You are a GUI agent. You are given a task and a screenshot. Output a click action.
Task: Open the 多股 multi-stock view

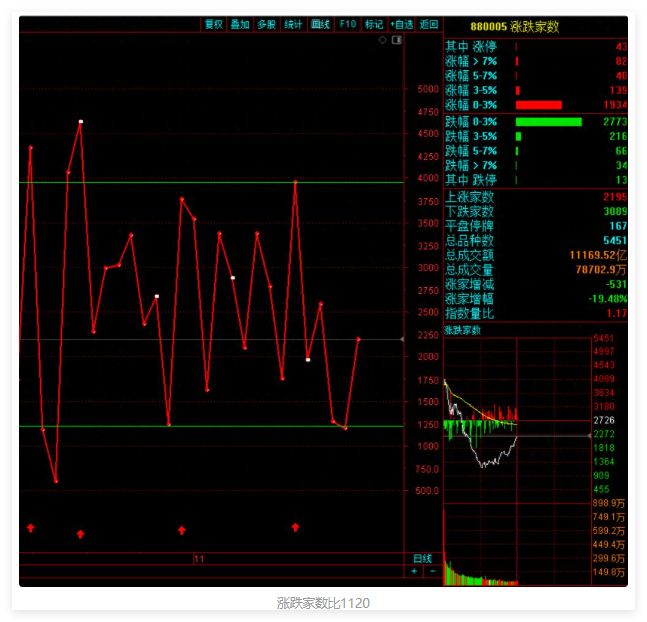(266, 24)
